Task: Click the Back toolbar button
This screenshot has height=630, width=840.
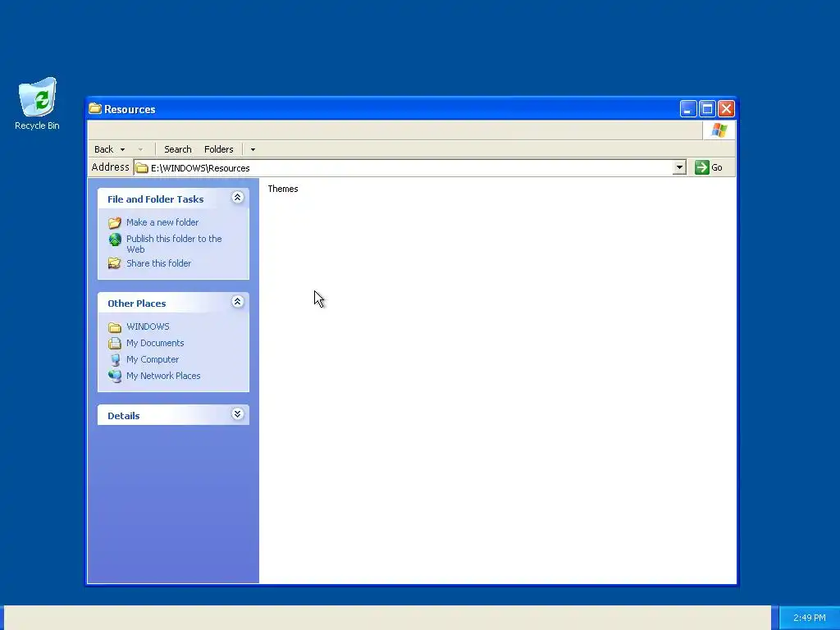Action: (104, 149)
